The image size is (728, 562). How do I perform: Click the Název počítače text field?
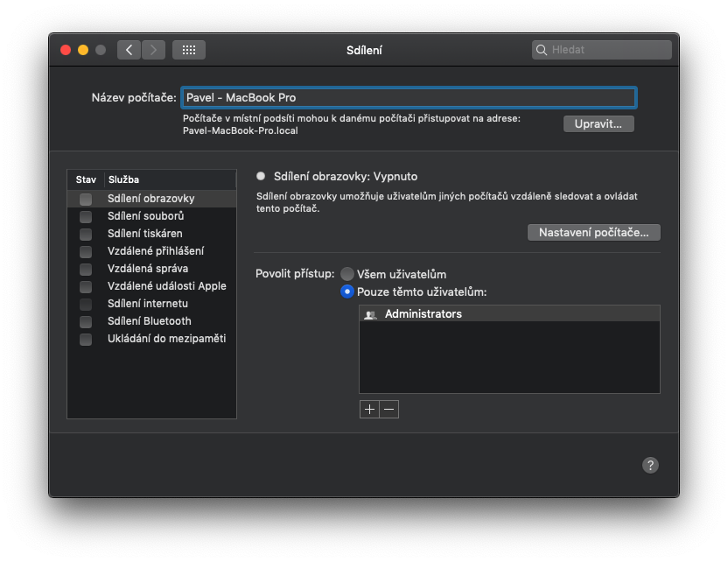pos(409,97)
